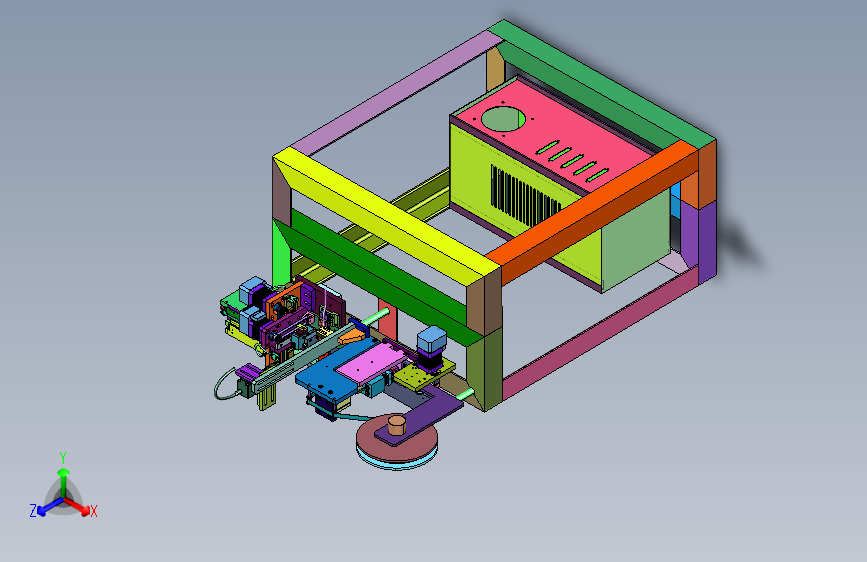Select the magenta plate on the blue platform
The width and height of the screenshot is (867, 562).
tap(372, 362)
